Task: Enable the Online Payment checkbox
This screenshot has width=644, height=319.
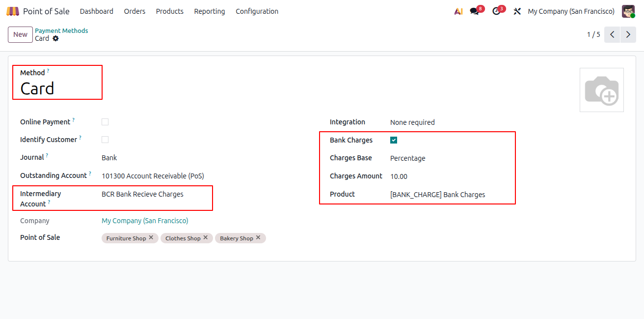Action: [105, 122]
